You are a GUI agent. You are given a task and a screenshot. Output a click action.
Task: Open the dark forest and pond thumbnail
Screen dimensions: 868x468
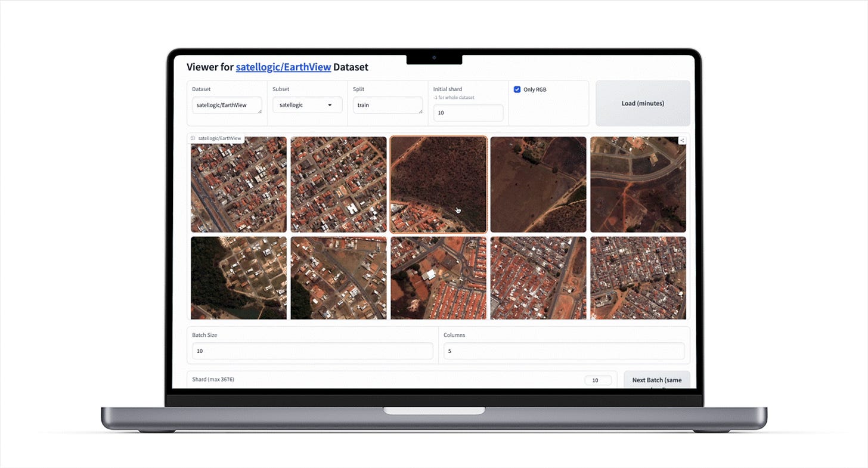tap(238, 278)
